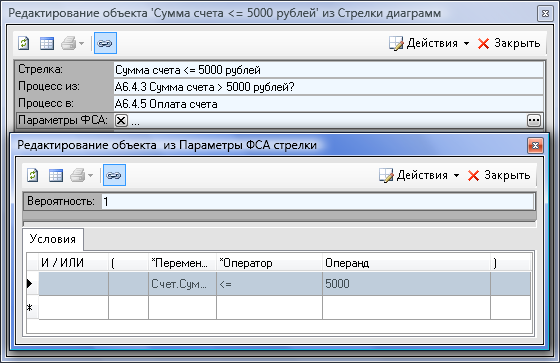
Task: Click table view icon in ФСА parameters window
Action: (x=56, y=175)
